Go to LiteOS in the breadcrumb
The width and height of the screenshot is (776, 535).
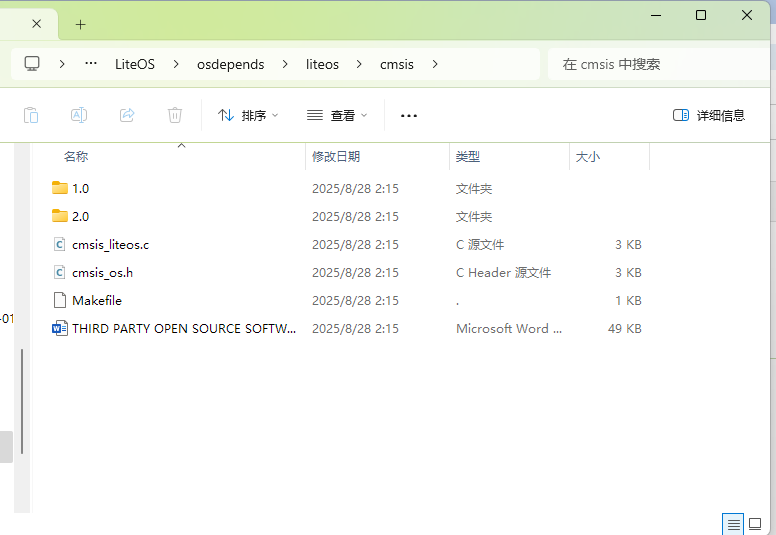tap(135, 64)
